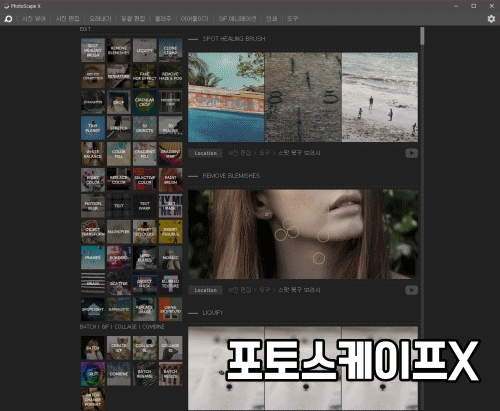The height and width of the screenshot is (411, 500).
Task: Open the Change Background tile
Action: (170, 309)
